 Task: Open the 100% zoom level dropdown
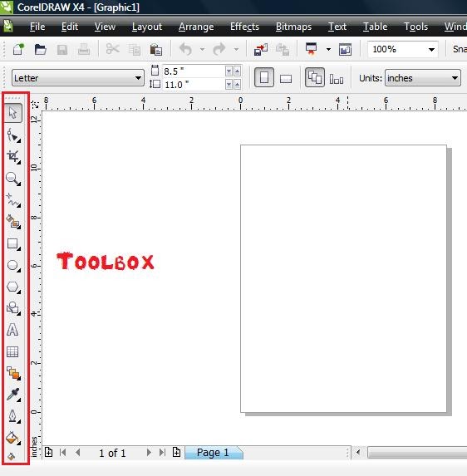(x=403, y=49)
